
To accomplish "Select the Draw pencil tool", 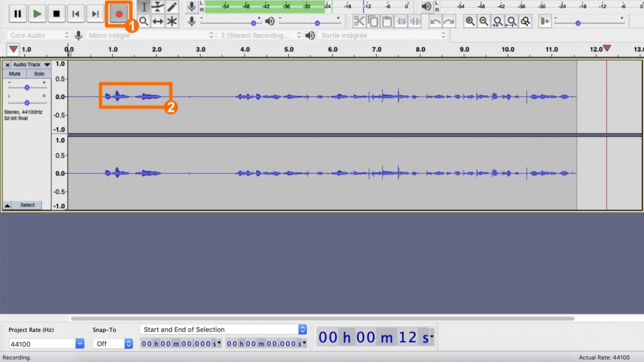I will (172, 7).
